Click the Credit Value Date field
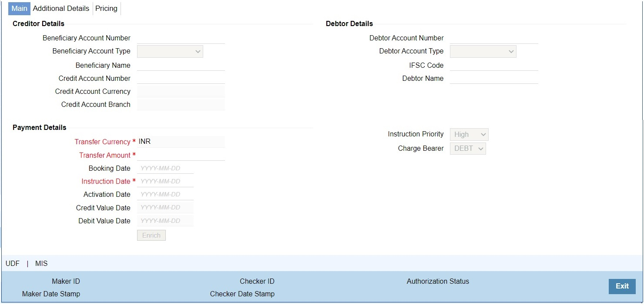This screenshot has width=644, height=305. tap(165, 208)
